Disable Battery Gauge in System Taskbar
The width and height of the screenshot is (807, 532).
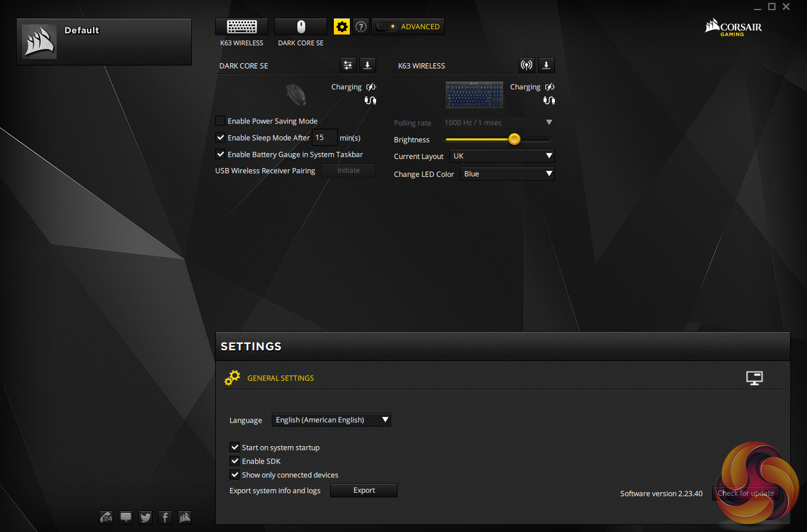(221, 154)
